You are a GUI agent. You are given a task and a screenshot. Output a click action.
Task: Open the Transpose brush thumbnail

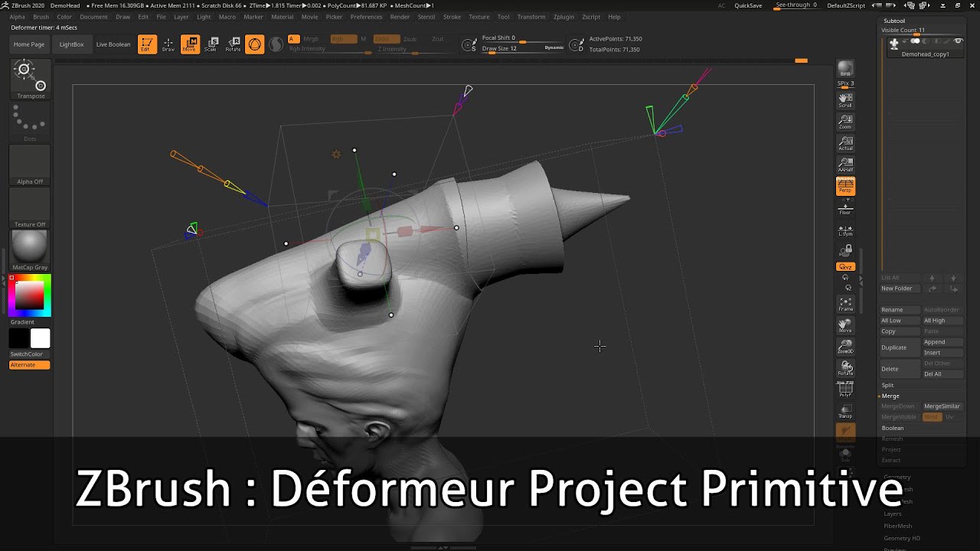pos(31,79)
